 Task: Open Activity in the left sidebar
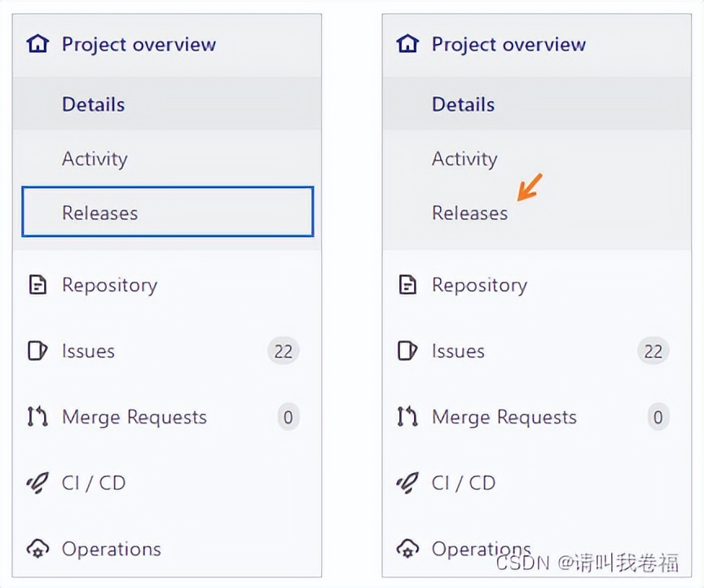95,159
